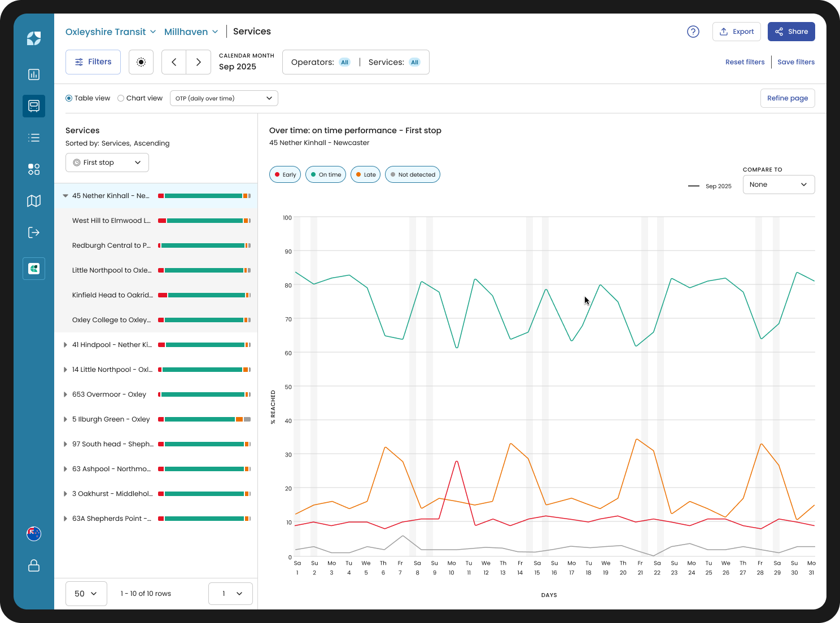Open the First stop dropdown
This screenshot has width=840, height=623.
tap(107, 163)
